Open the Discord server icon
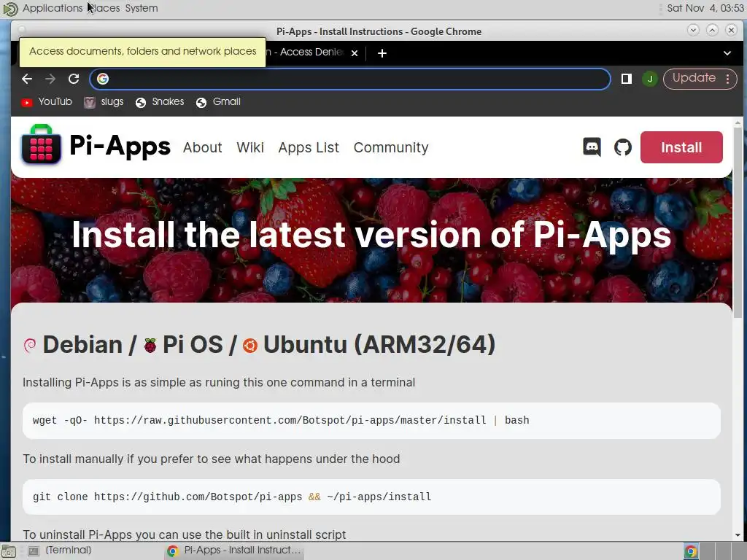 [592, 147]
